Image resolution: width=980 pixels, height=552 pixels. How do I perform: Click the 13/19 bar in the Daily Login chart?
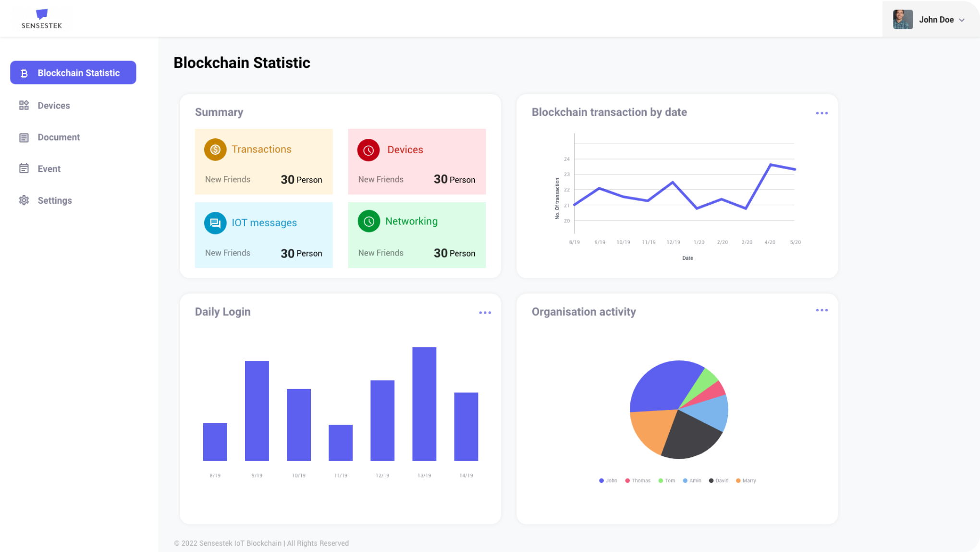pos(424,404)
